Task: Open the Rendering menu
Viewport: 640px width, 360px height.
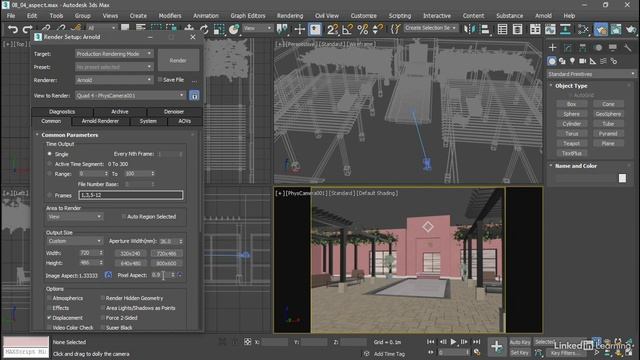Action: 290,16
